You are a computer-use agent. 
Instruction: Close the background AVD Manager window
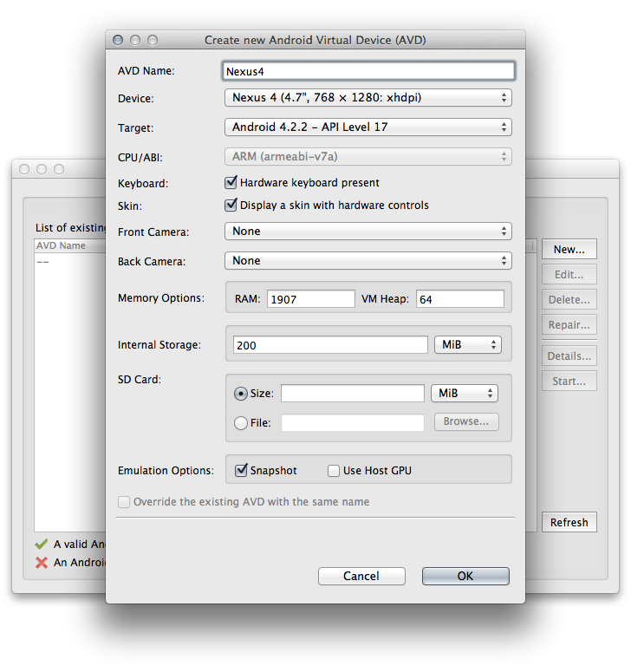coord(24,169)
